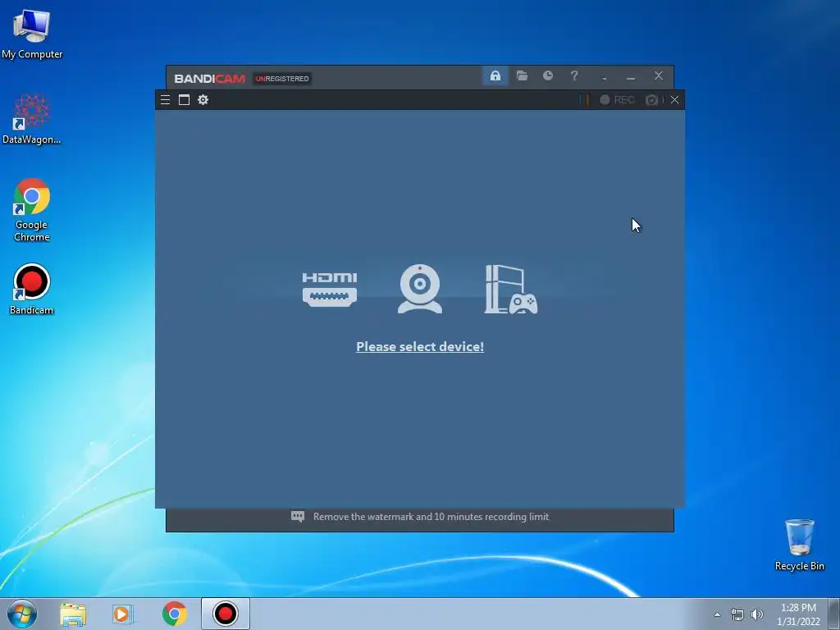Select the game console device icon
Screen dimensions: 840x630
click(511, 290)
